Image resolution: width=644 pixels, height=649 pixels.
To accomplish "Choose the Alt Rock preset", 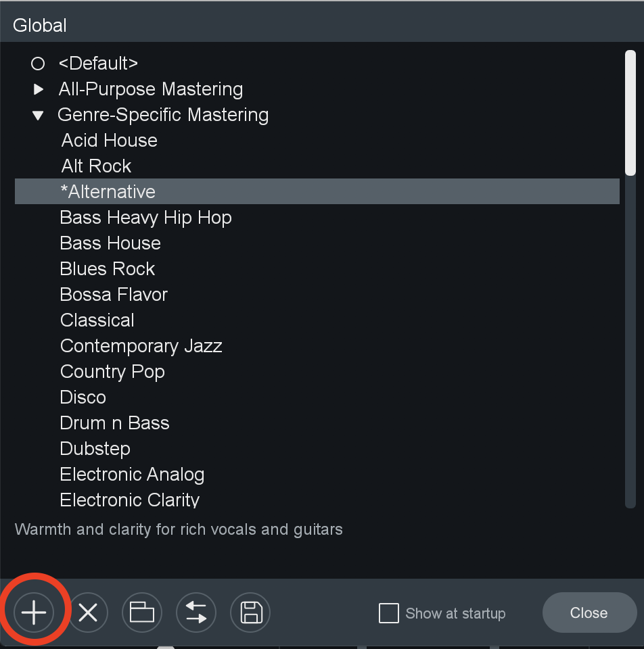I will 96,166.
